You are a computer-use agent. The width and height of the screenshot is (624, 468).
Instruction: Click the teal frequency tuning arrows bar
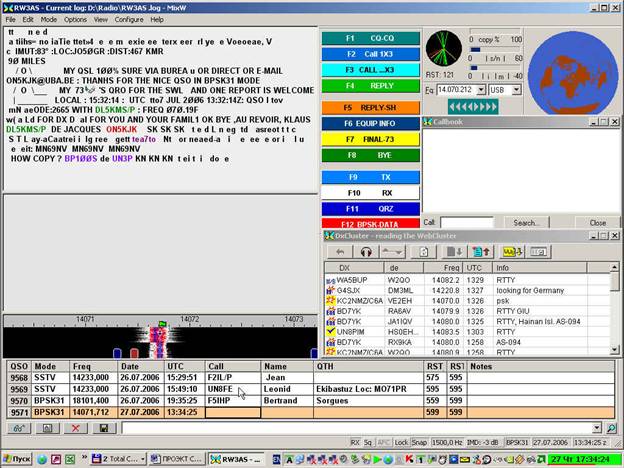point(473,107)
